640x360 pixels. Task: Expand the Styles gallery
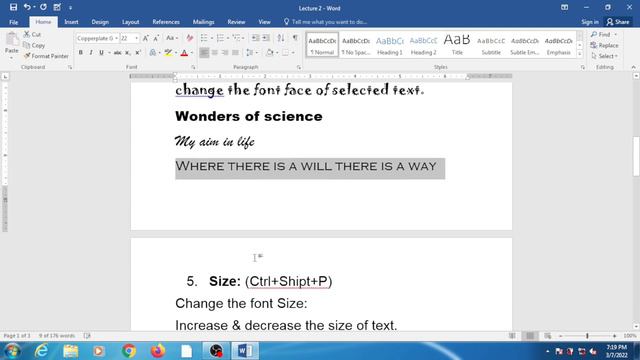pos(580,53)
